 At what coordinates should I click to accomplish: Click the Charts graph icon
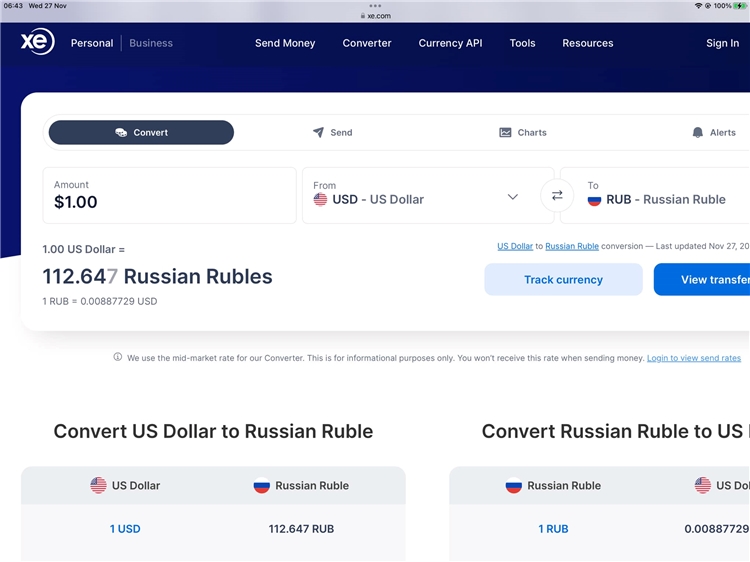point(505,132)
